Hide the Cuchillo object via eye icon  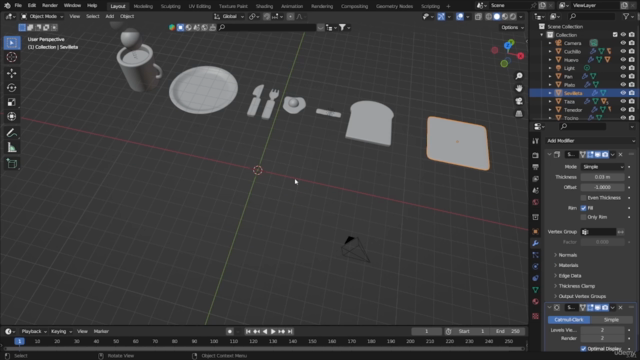(x=623, y=51)
